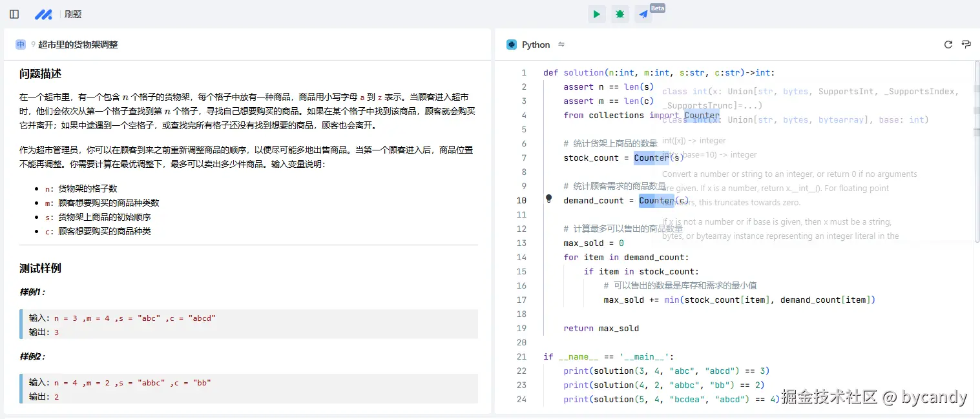This screenshot has width=980, height=419.
Task: Click the title 超市里的货物架调整
Action: [78, 45]
